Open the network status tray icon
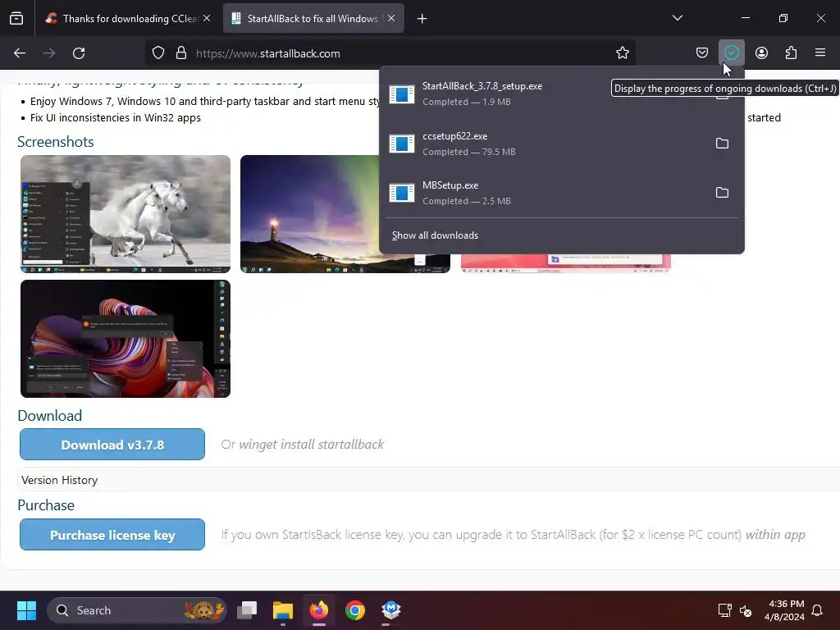 pyautogui.click(x=725, y=610)
